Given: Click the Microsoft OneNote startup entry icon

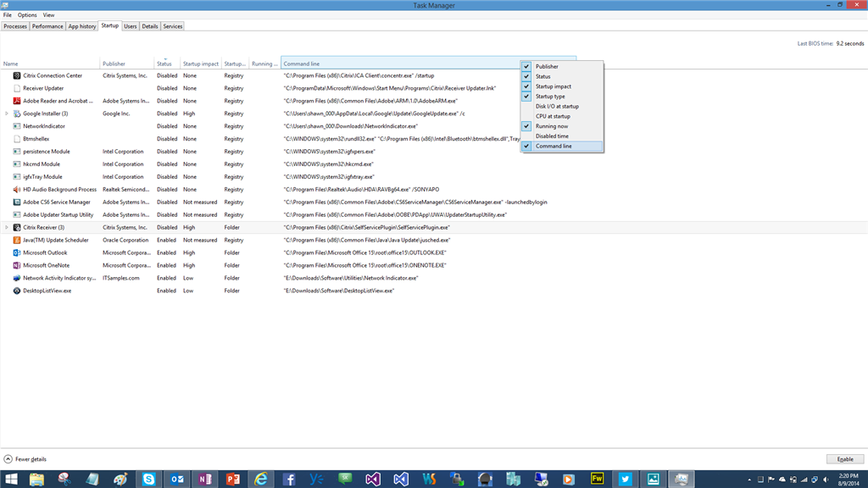Looking at the screenshot, I should (17, 265).
